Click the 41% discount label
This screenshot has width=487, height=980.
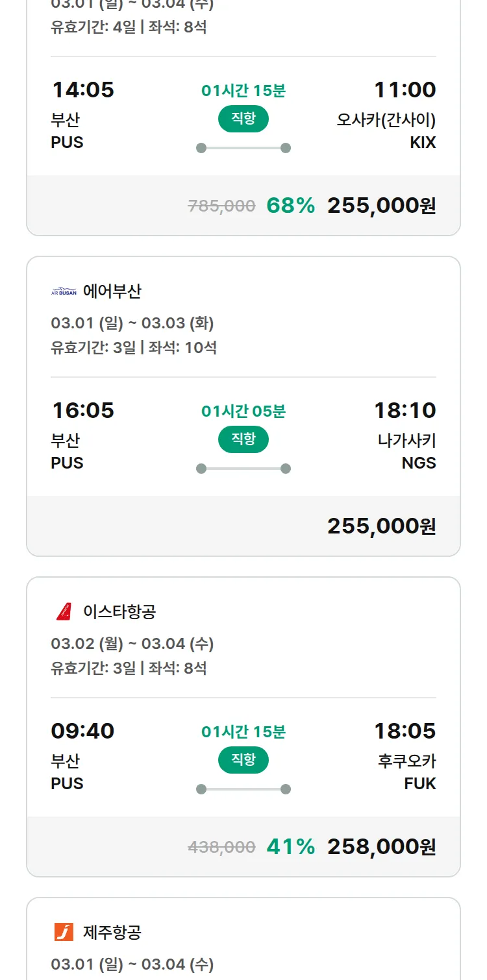click(x=290, y=847)
